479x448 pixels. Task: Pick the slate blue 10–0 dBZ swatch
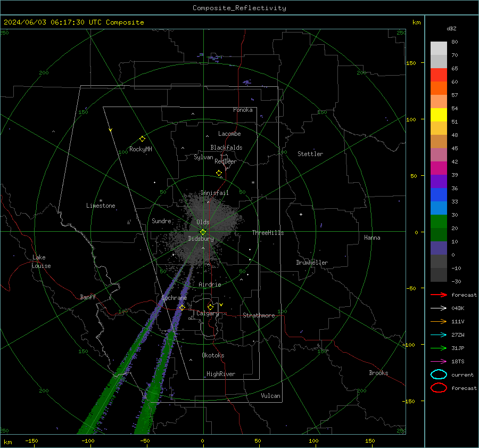tap(439, 248)
